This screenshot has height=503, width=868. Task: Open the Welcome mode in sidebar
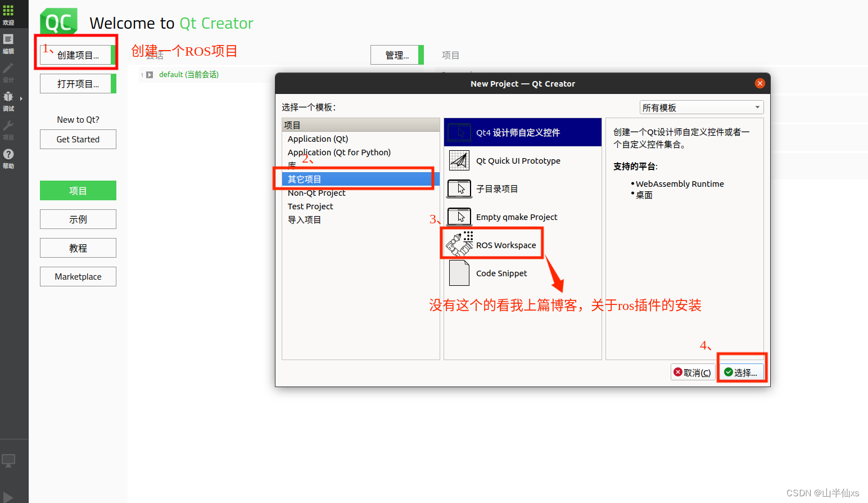(x=8, y=15)
